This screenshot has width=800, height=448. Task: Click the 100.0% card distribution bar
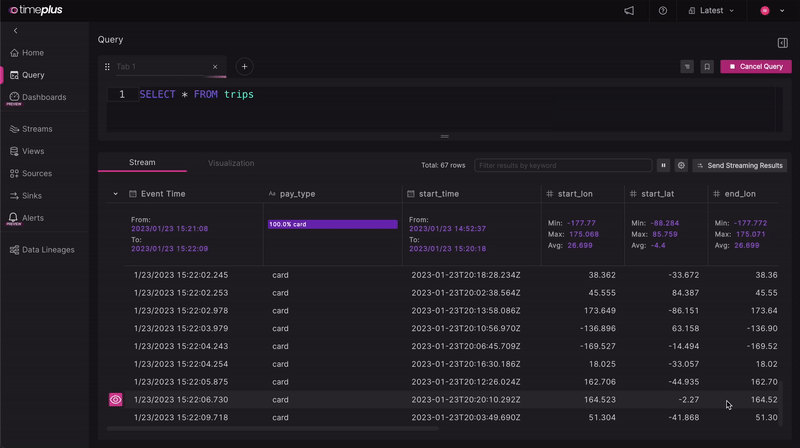pyautogui.click(x=333, y=224)
